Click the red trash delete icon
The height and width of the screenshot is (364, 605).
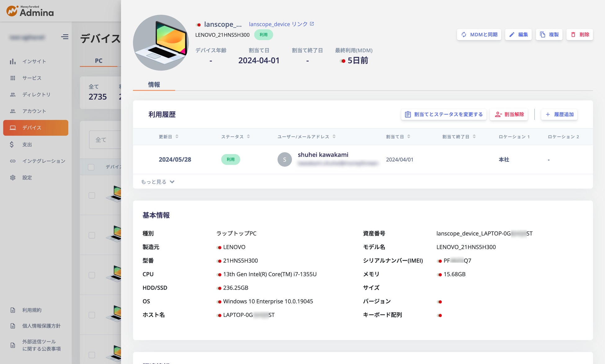[x=573, y=35]
